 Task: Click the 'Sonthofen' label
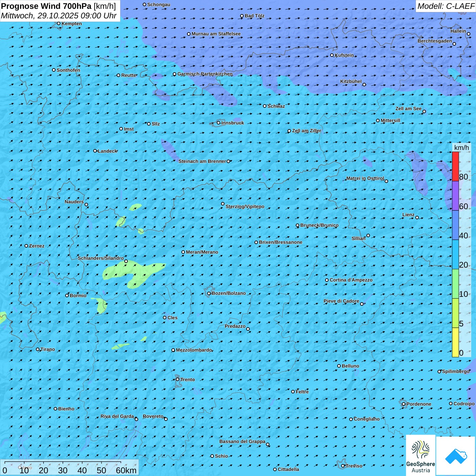coord(68,70)
